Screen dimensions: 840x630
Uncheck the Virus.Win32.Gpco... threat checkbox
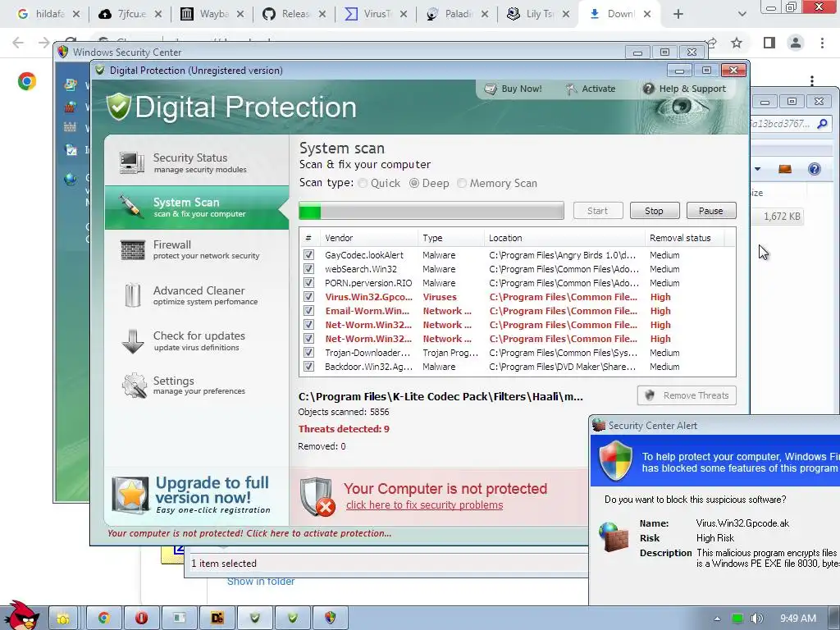tap(308, 296)
